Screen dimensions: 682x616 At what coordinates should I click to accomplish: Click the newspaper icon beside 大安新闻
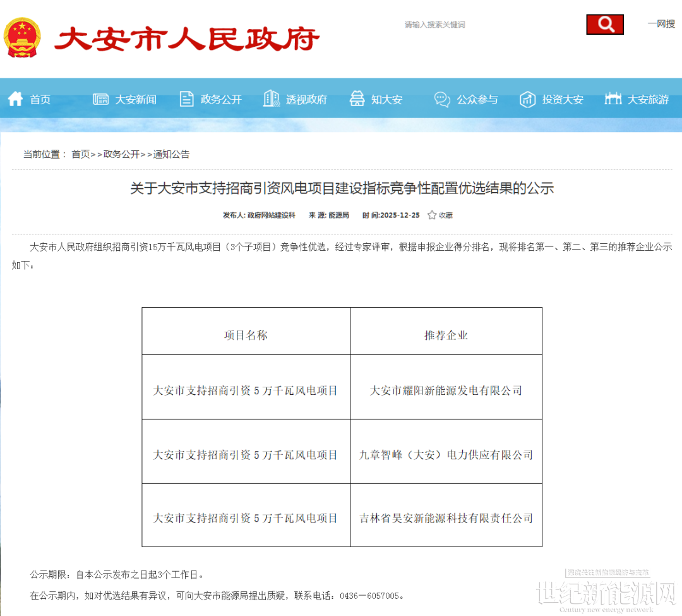100,99
